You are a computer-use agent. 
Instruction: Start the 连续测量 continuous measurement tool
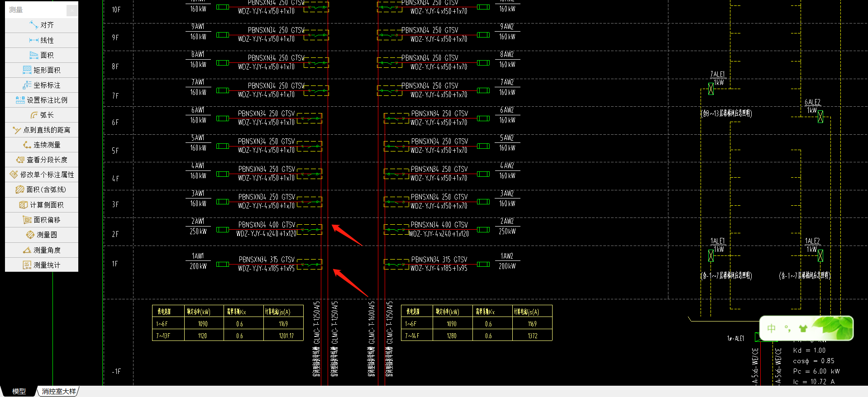coord(42,145)
